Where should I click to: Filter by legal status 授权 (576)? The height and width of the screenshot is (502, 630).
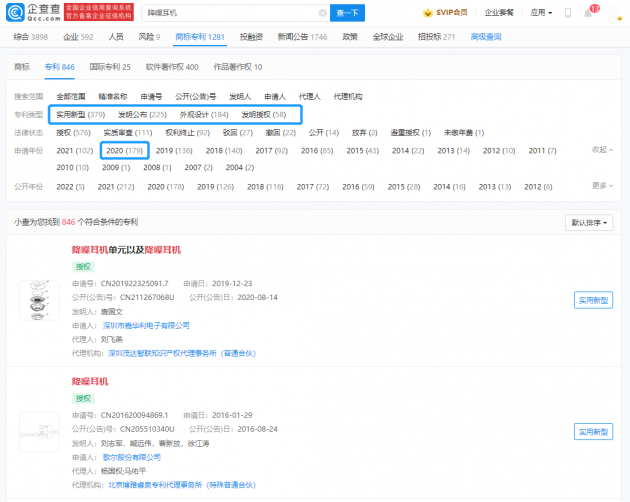pos(74,133)
